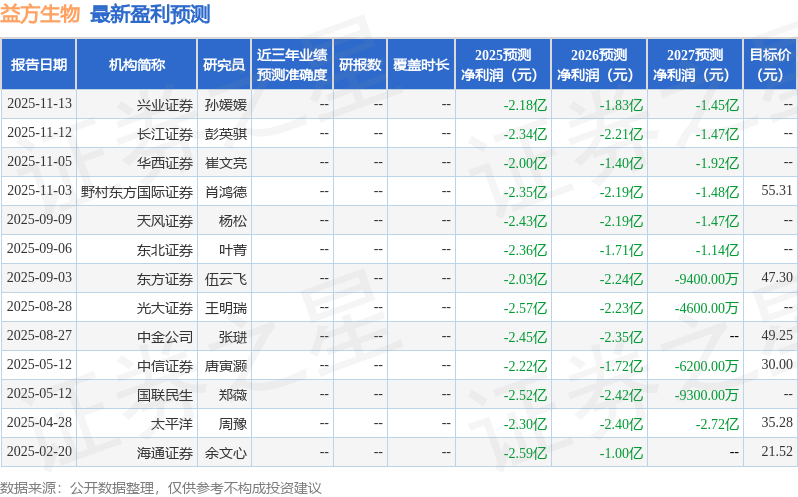Click analyst name 余文心

coord(225,453)
